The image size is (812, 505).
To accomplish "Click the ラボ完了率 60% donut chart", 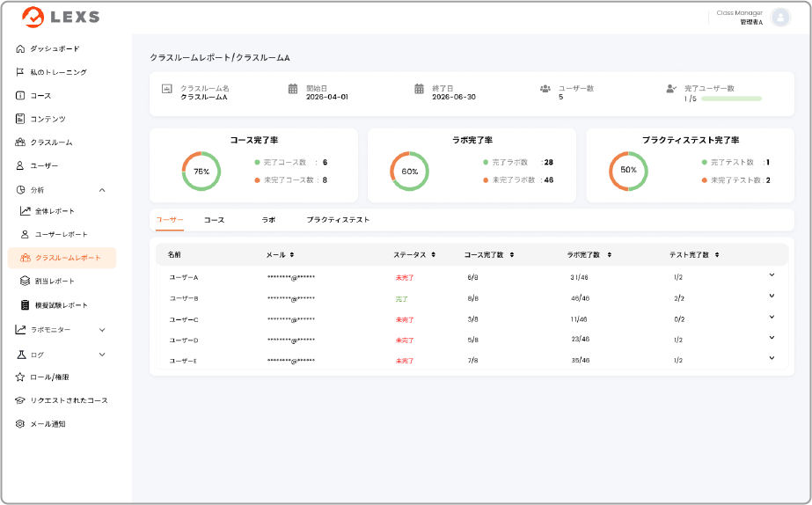I will pos(410,171).
